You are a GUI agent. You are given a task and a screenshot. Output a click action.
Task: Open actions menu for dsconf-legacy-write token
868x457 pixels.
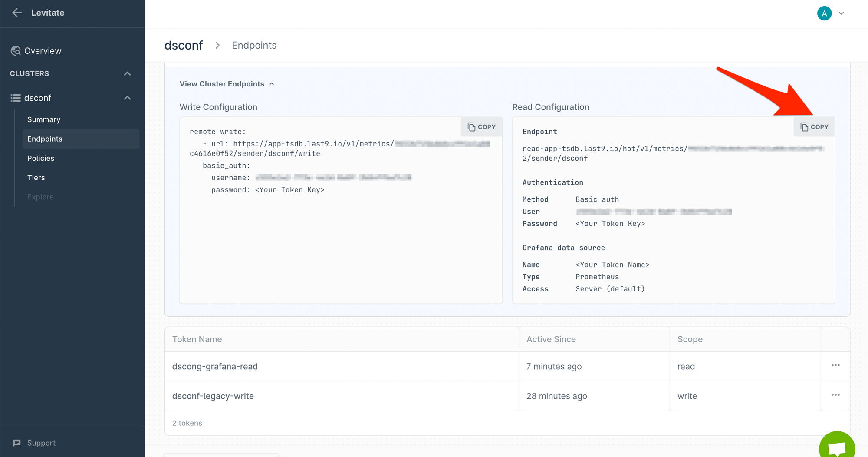pos(835,395)
